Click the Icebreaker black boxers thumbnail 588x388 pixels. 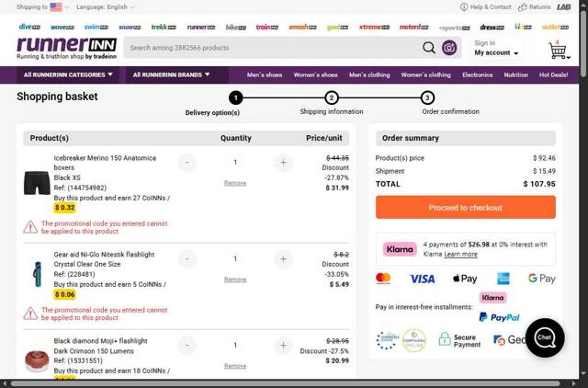[x=37, y=183]
